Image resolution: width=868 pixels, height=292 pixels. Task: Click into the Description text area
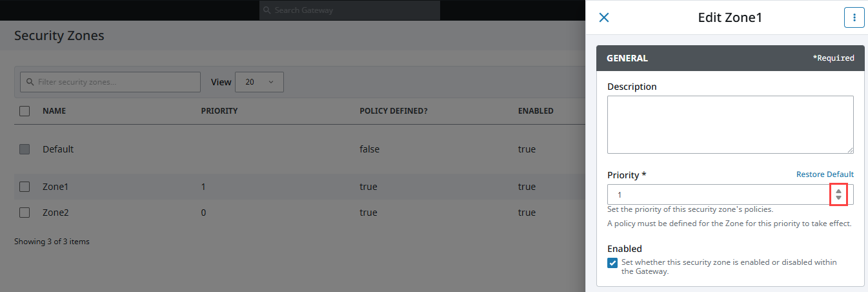click(x=730, y=125)
